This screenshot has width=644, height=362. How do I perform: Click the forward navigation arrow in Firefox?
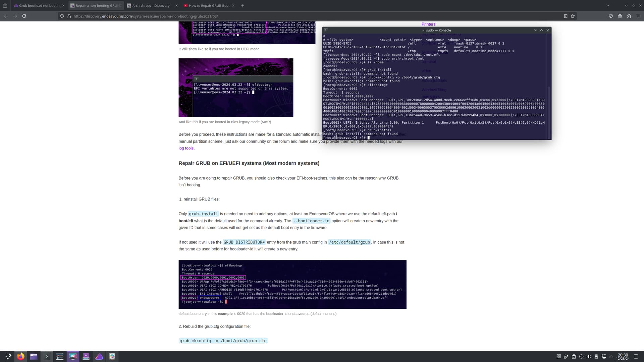tap(15, 16)
